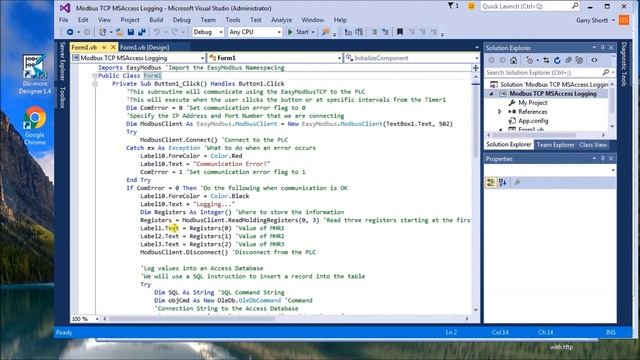The height and width of the screenshot is (360, 640).
Task: Click the Property Pages wrench icon
Action: pyautogui.click(x=517, y=182)
